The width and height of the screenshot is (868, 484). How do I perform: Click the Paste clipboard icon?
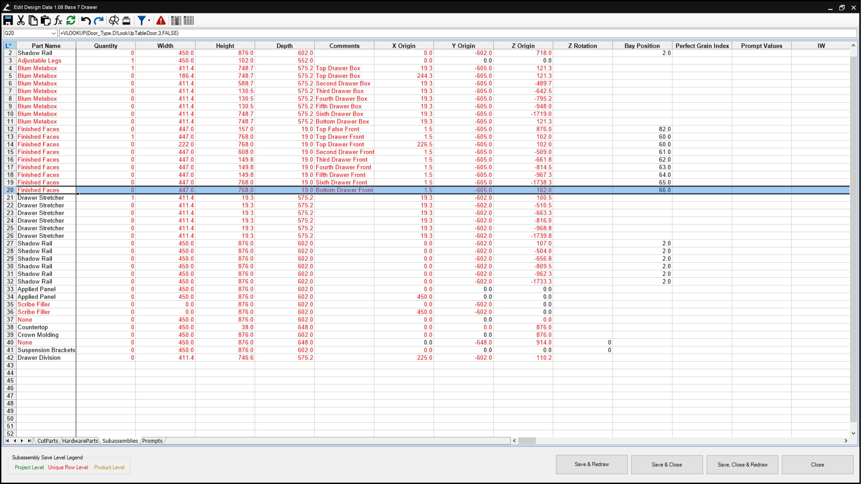point(46,21)
